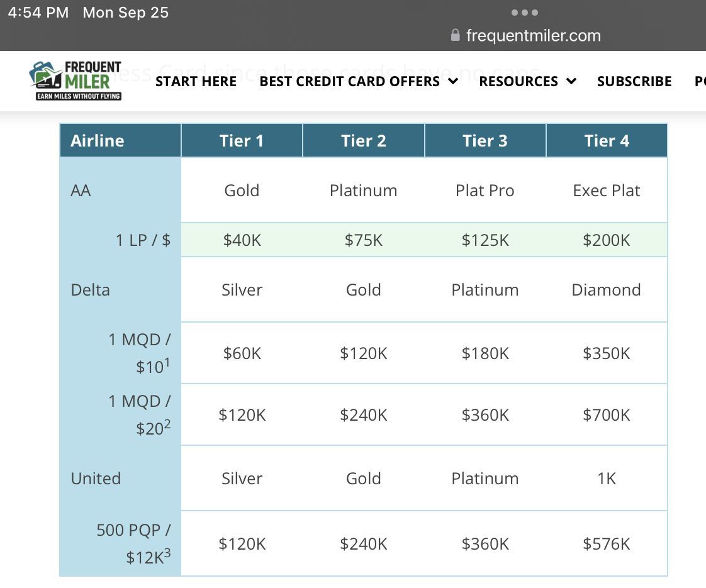
Task: Expand the Resources menu chevron
Action: click(571, 81)
